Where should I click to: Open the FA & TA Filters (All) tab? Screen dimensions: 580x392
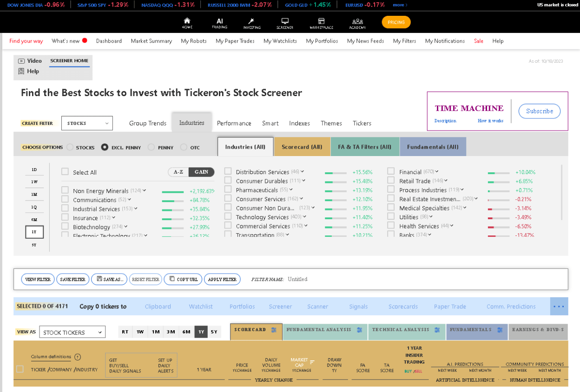coord(365,147)
